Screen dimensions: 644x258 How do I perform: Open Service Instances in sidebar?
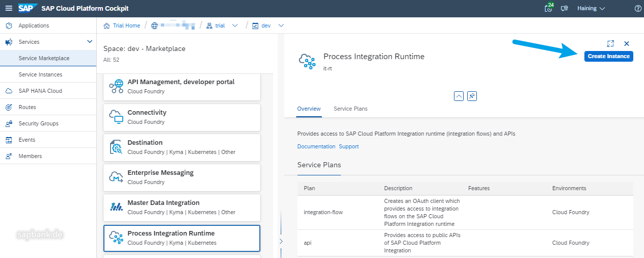[48, 74]
